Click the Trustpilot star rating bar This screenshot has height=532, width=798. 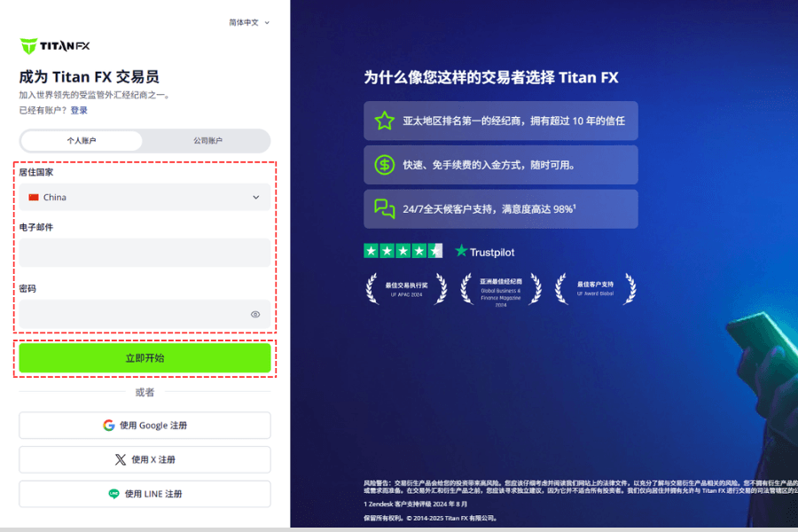403,251
